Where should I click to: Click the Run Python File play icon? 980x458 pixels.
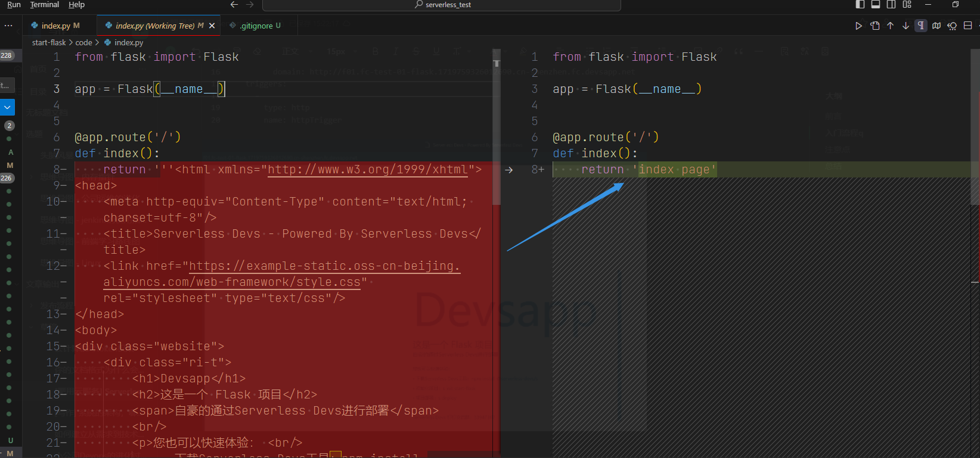(x=858, y=26)
